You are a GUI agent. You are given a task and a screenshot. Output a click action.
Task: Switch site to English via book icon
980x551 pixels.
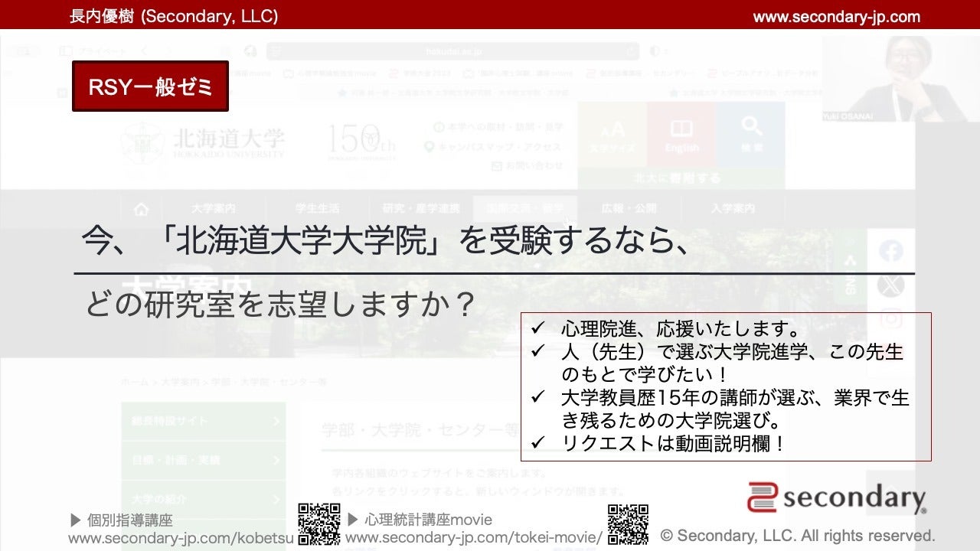pyautogui.click(x=681, y=135)
